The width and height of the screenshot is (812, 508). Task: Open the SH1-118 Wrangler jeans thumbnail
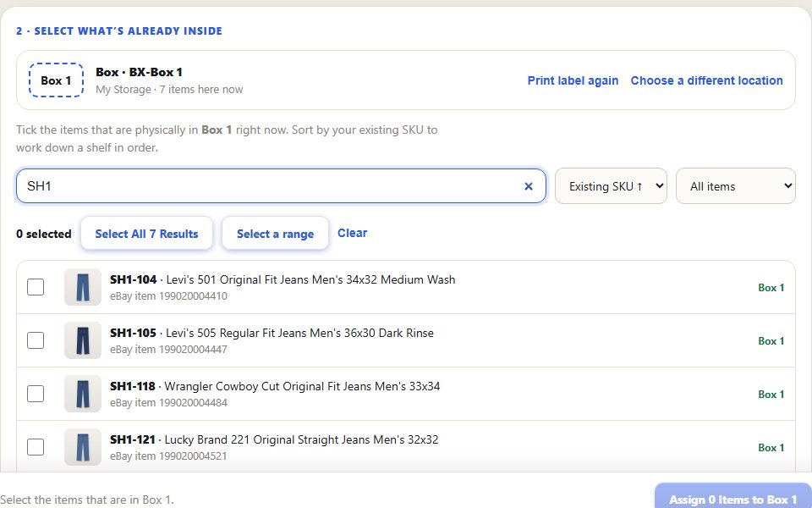[x=83, y=394]
